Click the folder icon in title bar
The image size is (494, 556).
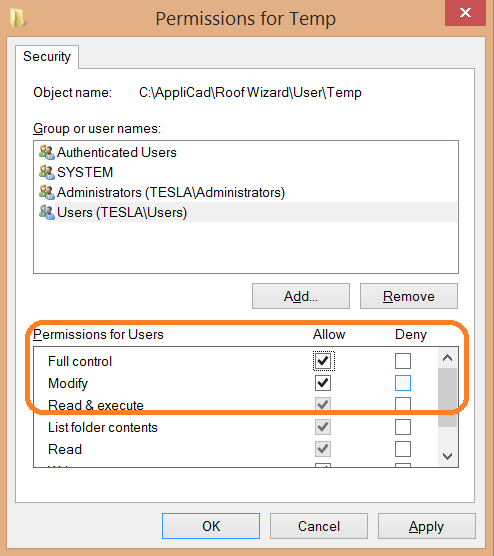(x=17, y=18)
